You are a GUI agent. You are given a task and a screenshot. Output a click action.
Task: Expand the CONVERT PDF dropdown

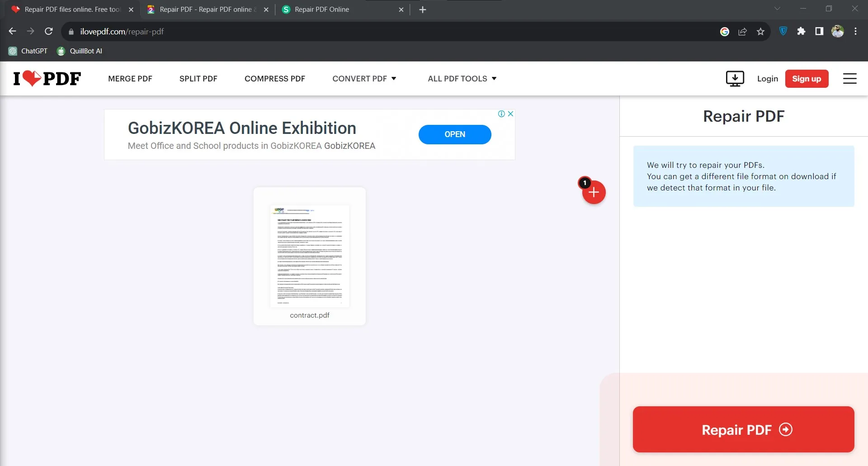(364, 79)
